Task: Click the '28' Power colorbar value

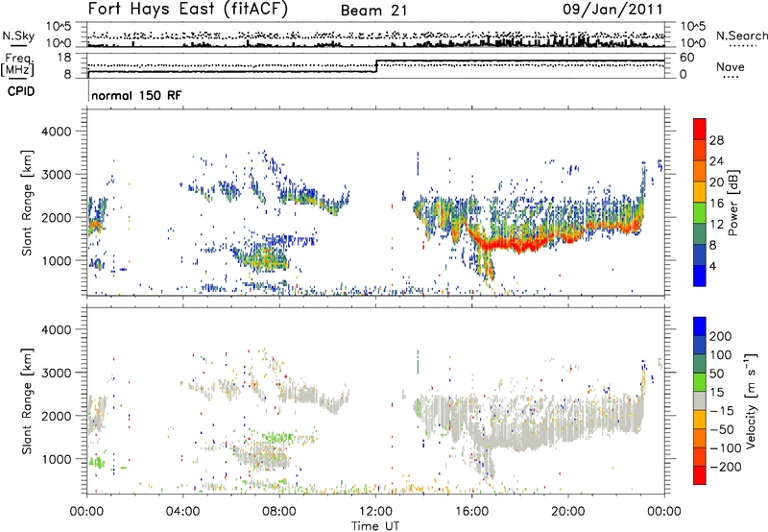Action: 716,140
